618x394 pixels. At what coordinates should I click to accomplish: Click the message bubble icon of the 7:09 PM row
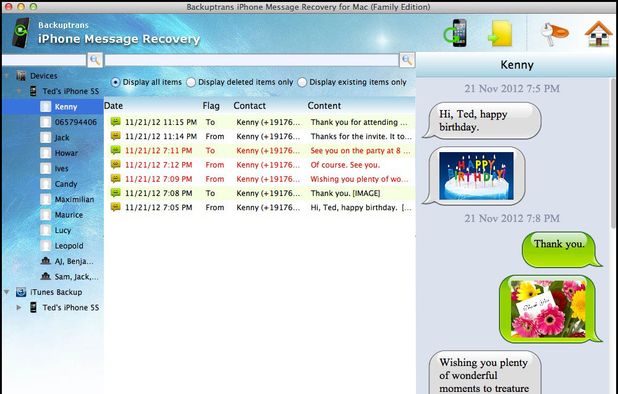coord(115,178)
